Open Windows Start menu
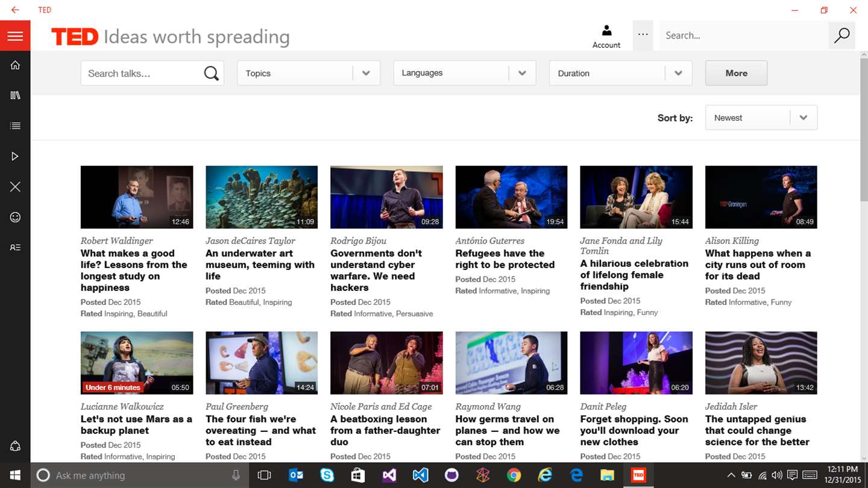The image size is (868, 488). point(15,475)
